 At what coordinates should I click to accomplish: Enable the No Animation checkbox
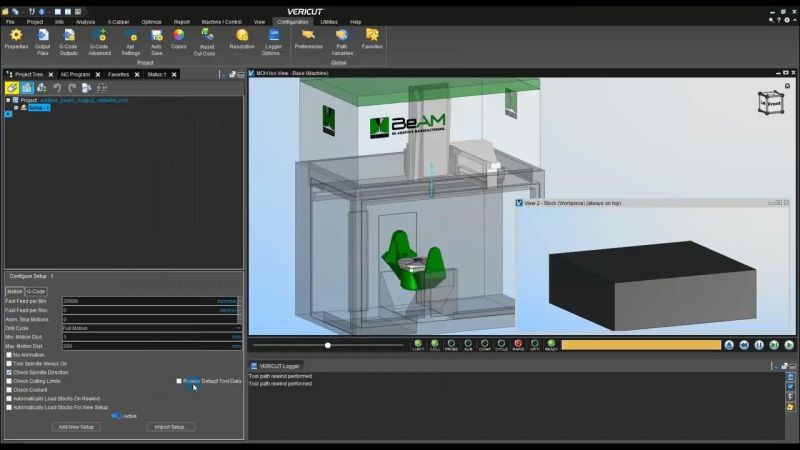pos(10,355)
